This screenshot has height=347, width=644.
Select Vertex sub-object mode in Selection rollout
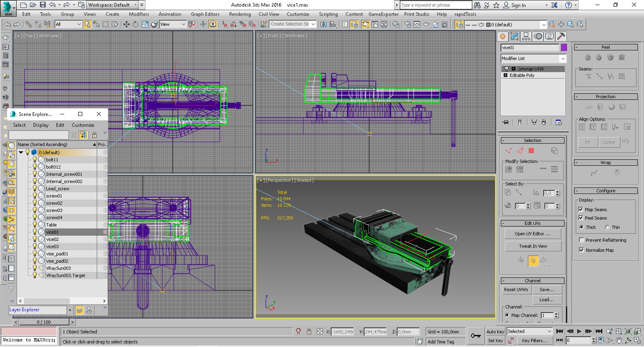(509, 151)
